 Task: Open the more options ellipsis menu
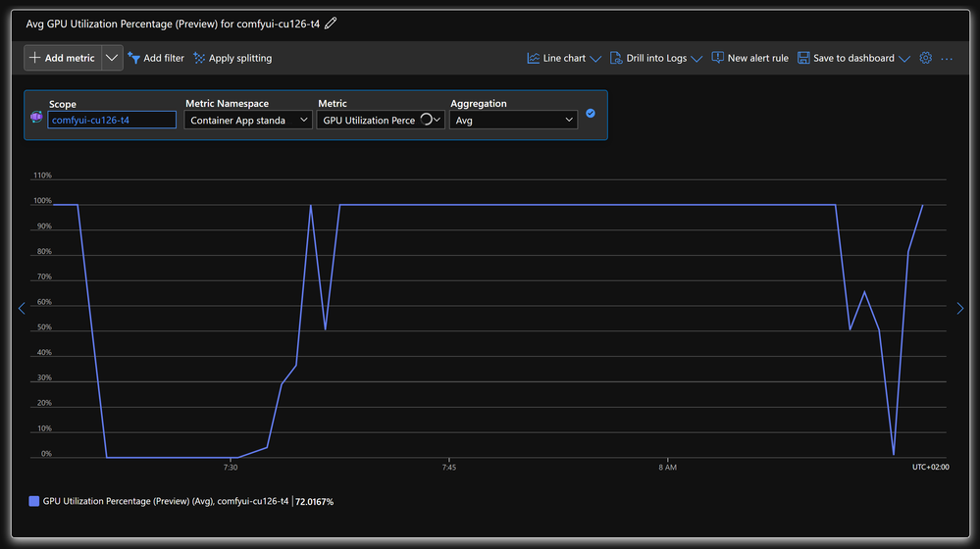tap(947, 59)
